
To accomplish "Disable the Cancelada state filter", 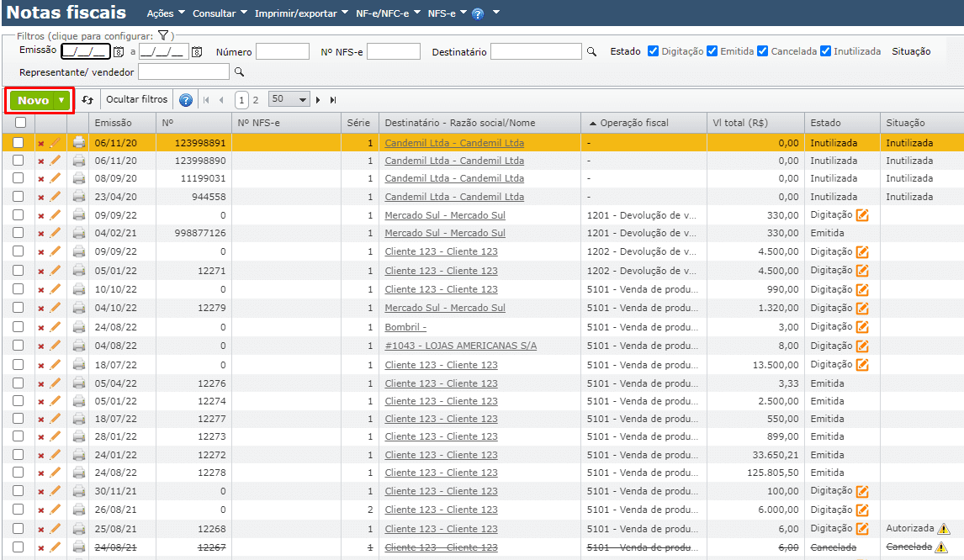I will pos(762,51).
